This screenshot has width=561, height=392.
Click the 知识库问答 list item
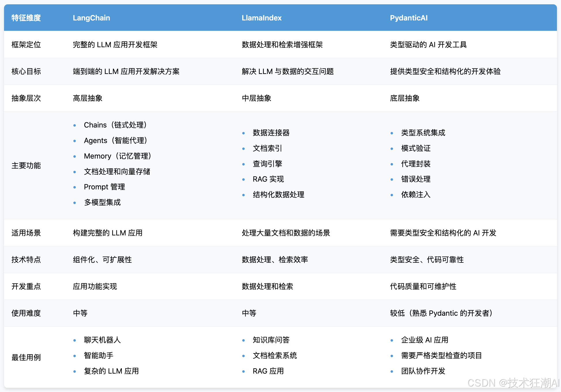[x=271, y=340]
